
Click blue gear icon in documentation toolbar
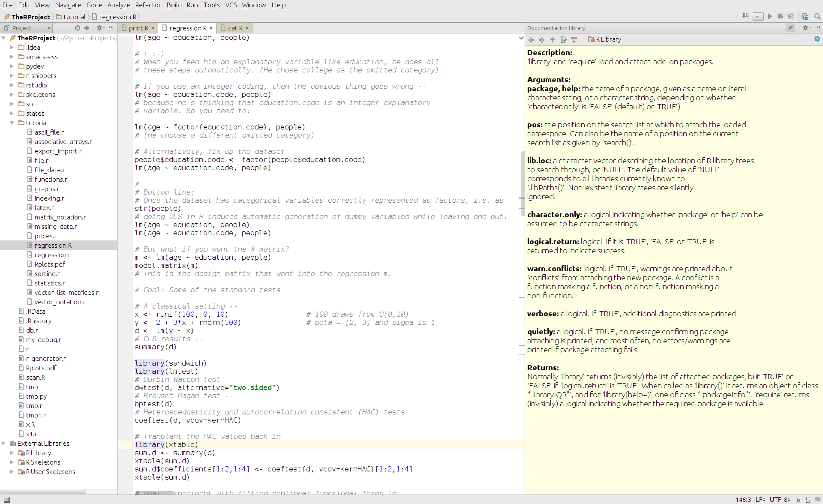[817, 39]
